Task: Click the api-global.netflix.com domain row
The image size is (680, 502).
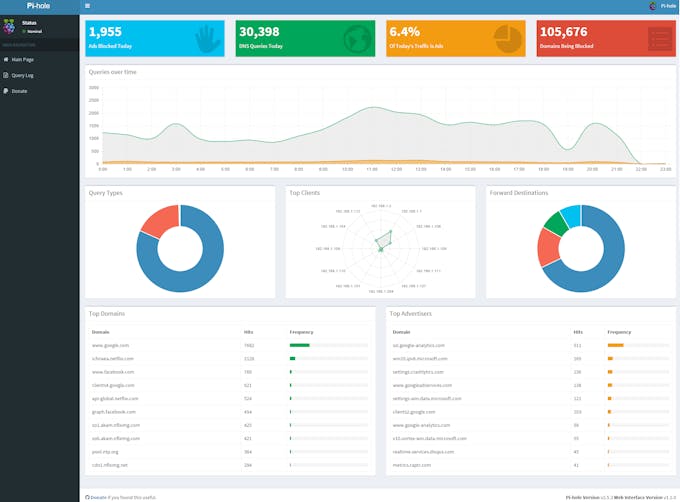Action: pyautogui.click(x=230, y=398)
